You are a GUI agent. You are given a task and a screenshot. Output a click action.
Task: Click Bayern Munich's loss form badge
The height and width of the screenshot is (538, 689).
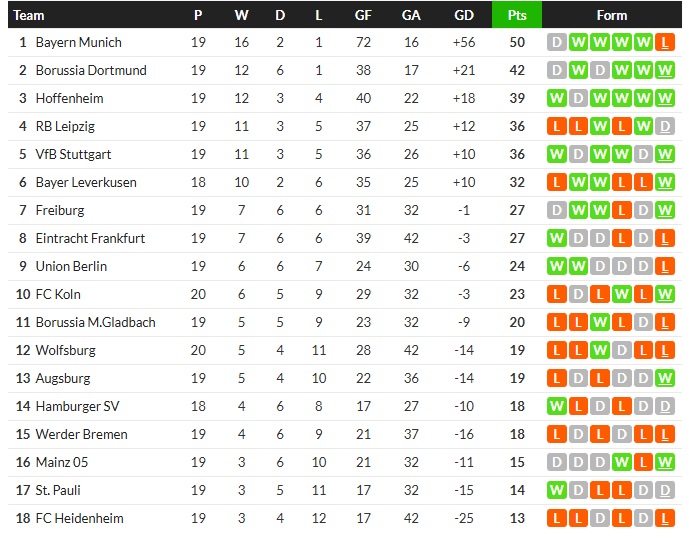[x=666, y=42]
